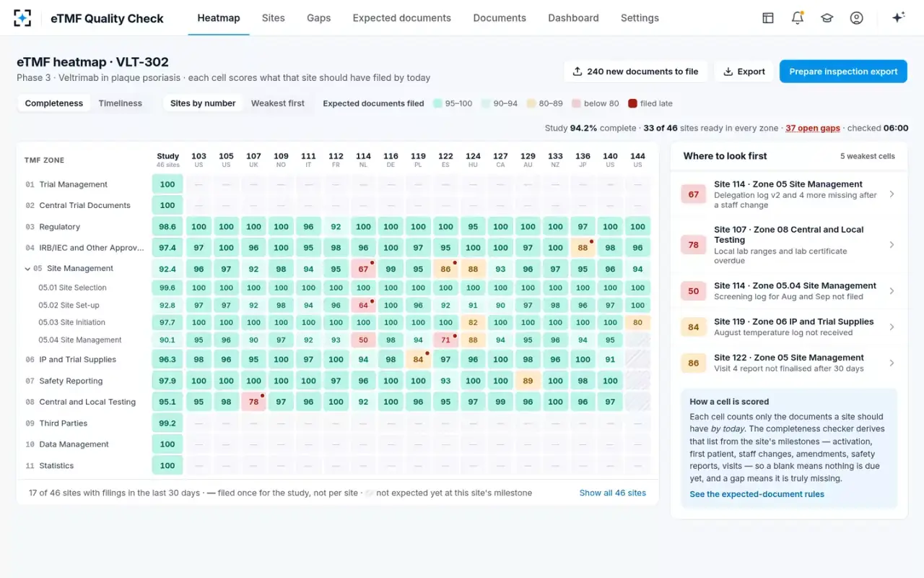Open the AI sparkle assistant icon

[898, 18]
